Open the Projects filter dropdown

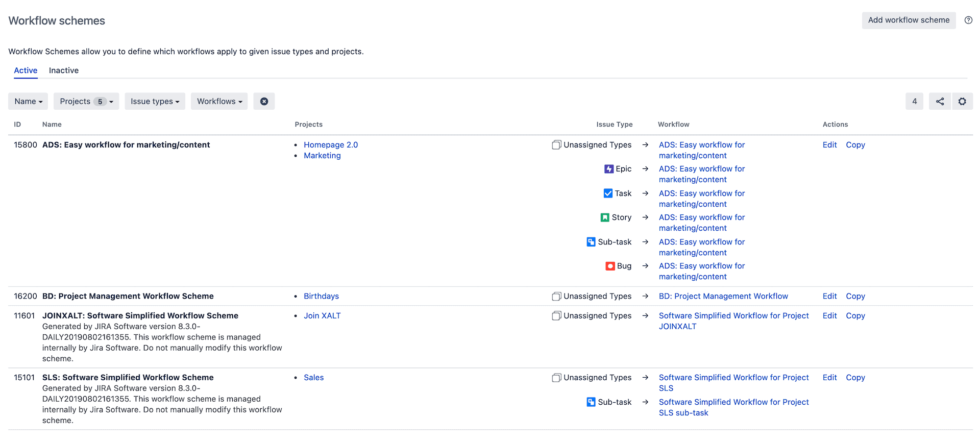(x=86, y=101)
